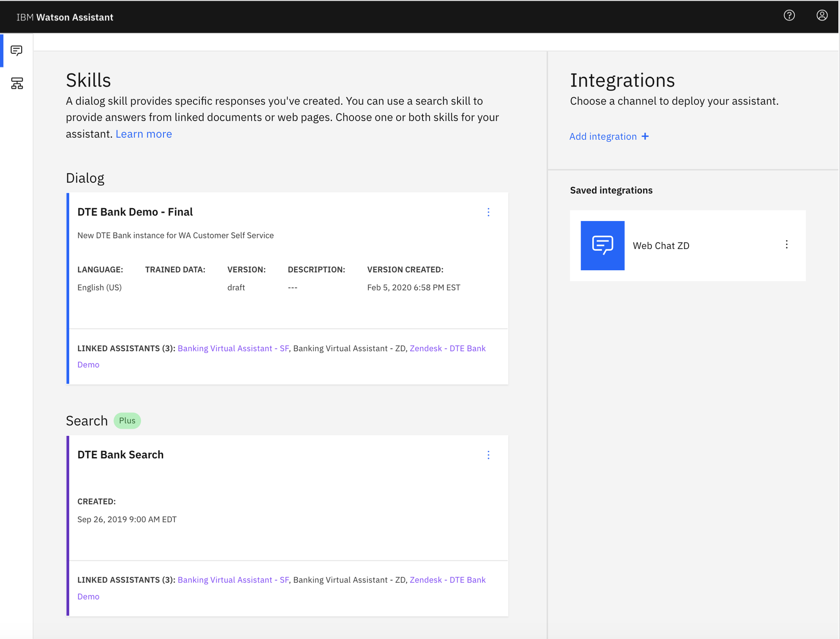840x639 pixels.
Task: Open Banking Virtual Assistant - SF under Dialog
Action: click(x=233, y=348)
